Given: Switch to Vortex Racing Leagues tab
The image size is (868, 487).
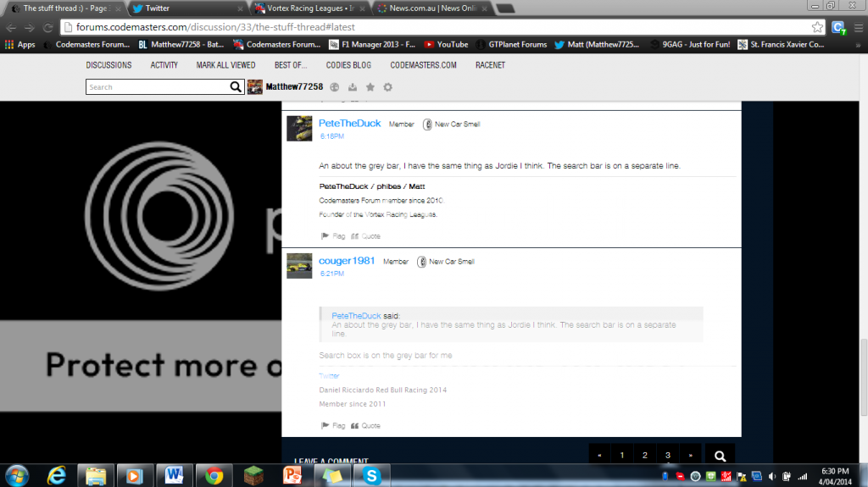Looking at the screenshot, I should (x=310, y=8).
